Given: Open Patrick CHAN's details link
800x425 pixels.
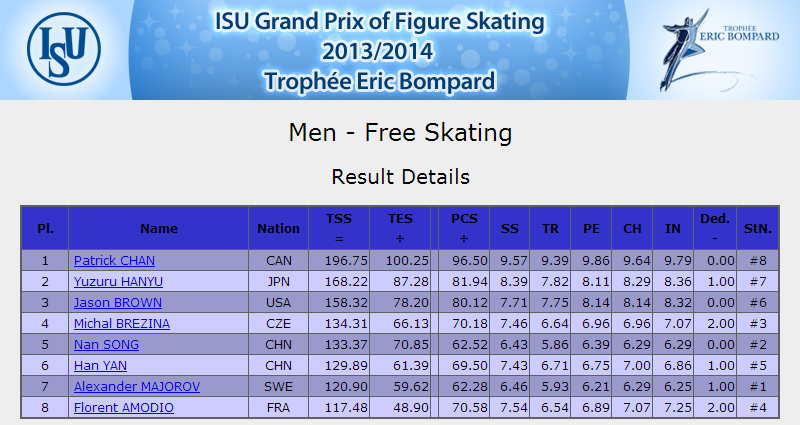Looking at the screenshot, I should (x=114, y=260).
